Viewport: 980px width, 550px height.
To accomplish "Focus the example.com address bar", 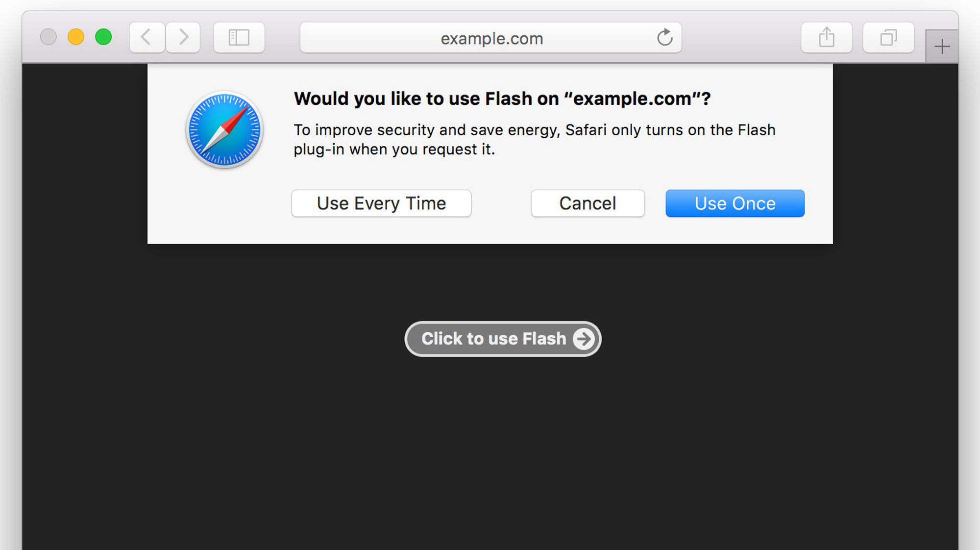I will 491,38.
